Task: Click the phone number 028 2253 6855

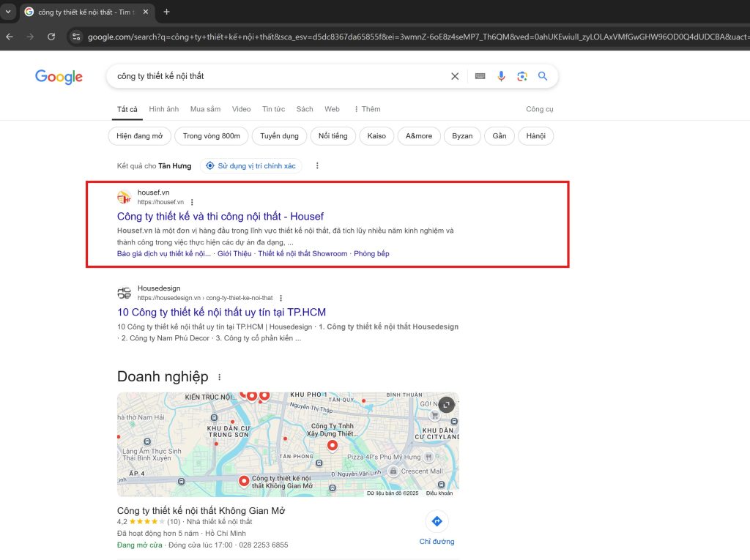Action: [264, 545]
